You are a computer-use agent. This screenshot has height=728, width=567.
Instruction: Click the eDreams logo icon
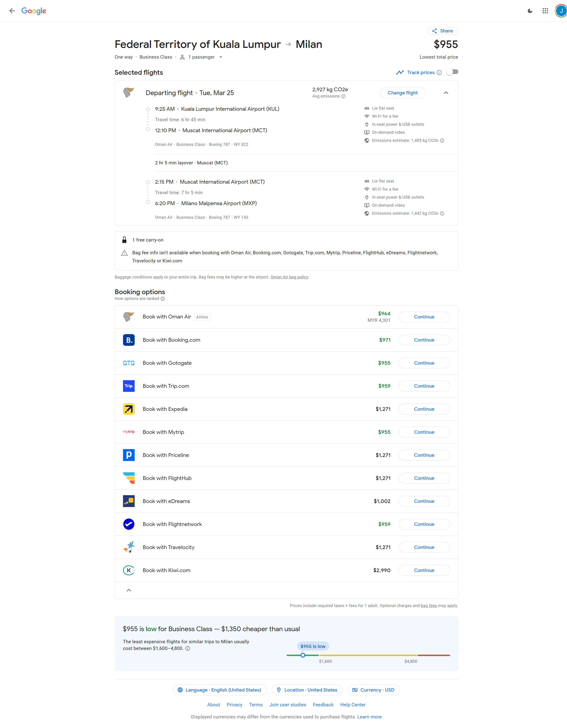point(129,501)
